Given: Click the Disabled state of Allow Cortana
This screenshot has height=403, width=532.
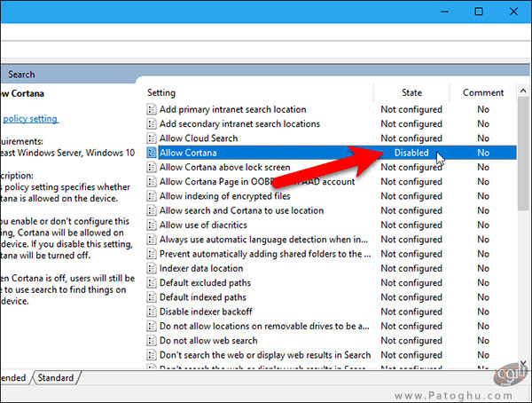Looking at the screenshot, I should click(411, 153).
